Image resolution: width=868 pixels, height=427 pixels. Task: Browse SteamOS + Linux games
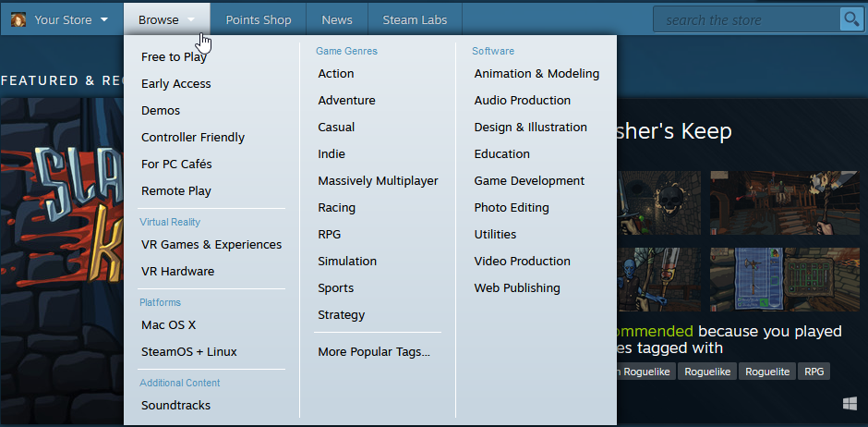[x=188, y=352]
